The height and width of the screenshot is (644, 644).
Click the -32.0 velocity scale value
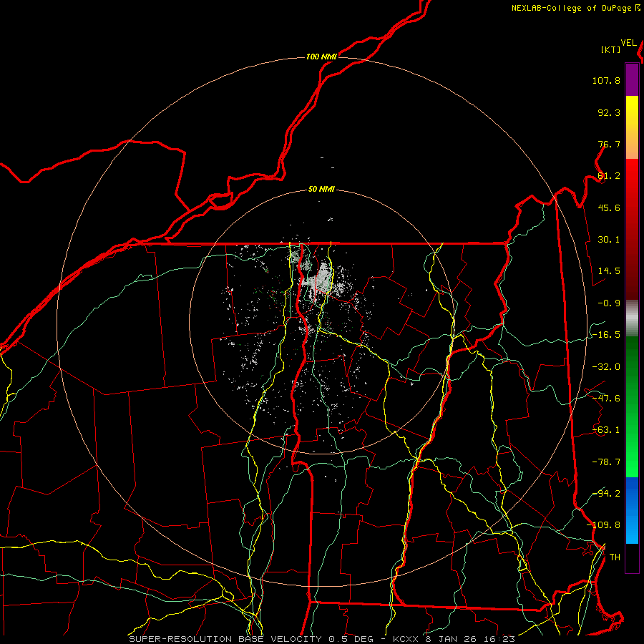(x=606, y=367)
